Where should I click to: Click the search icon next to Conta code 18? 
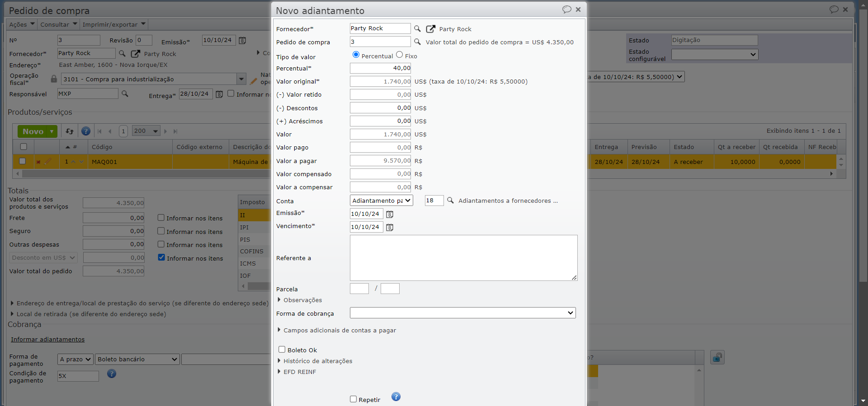(x=450, y=201)
